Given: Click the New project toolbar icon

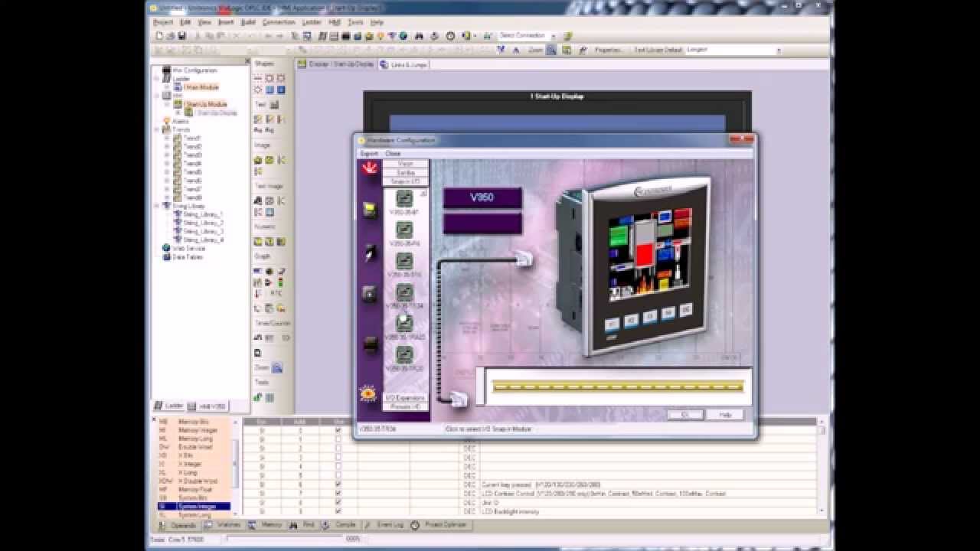Looking at the screenshot, I should coord(159,35).
